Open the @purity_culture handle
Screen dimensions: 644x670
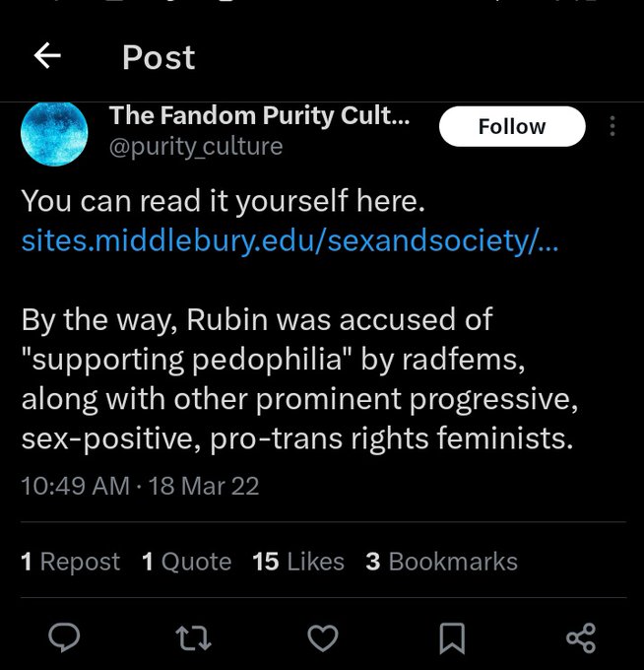(196, 147)
